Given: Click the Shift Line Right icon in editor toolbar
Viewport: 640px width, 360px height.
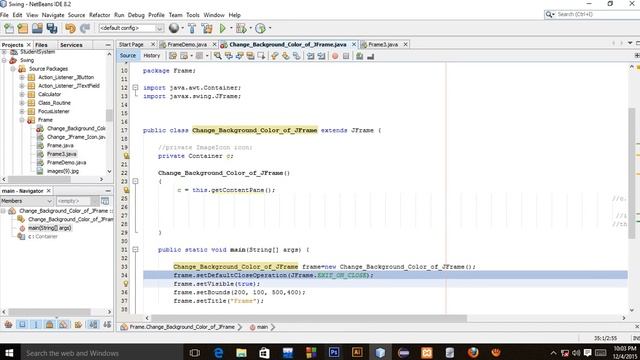Looking at the screenshot, I should [322, 56].
